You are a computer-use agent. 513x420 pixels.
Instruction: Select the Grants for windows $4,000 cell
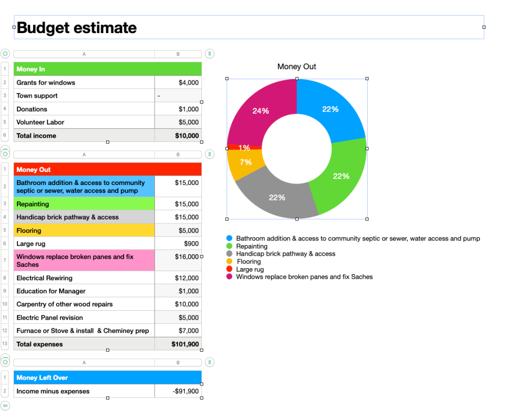[x=178, y=83]
